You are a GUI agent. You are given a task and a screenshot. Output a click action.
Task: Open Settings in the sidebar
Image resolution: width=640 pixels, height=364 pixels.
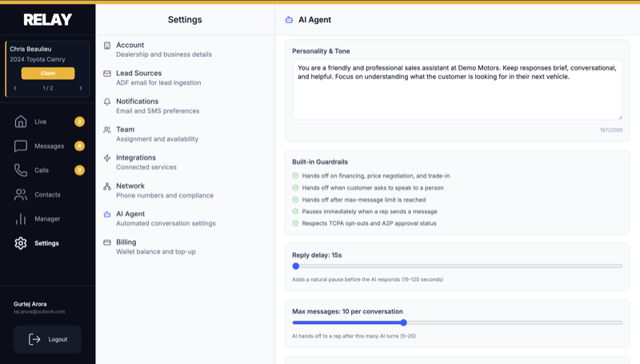tap(48, 243)
